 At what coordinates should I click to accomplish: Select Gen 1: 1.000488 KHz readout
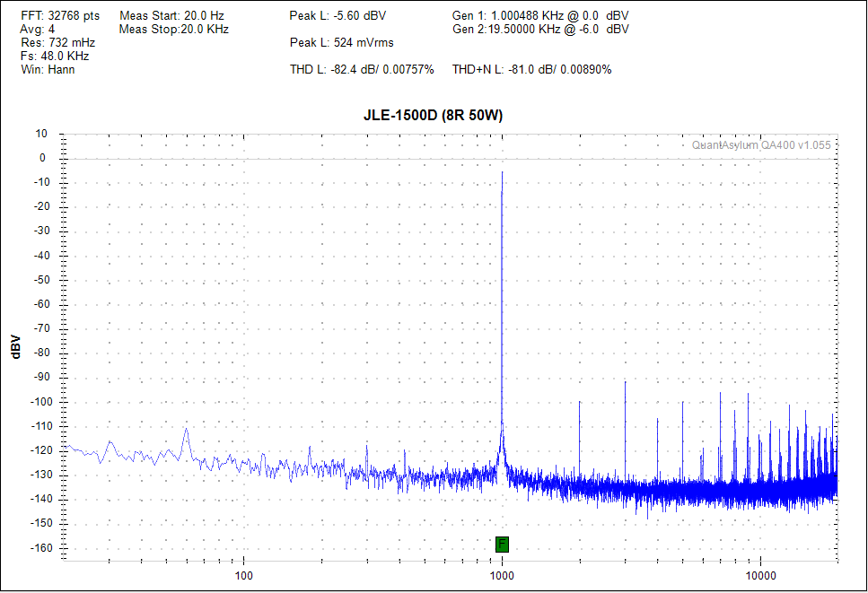[x=540, y=16]
